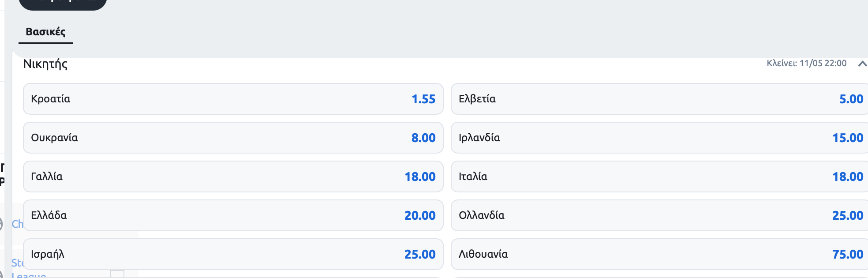The width and height of the screenshot is (868, 278).
Task: Bet on Ολλανδία at 25.00
Action: click(659, 215)
